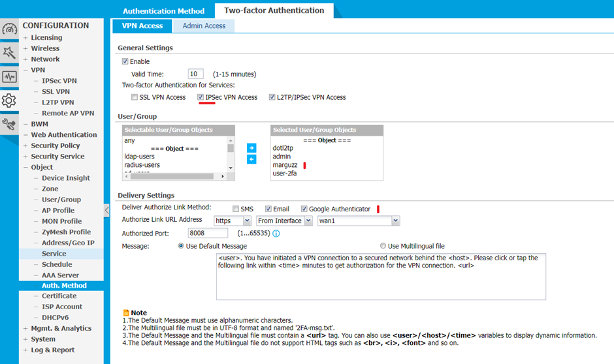Open the Maintenance wrench tools icon
This screenshot has width=614, height=364.
point(9,124)
